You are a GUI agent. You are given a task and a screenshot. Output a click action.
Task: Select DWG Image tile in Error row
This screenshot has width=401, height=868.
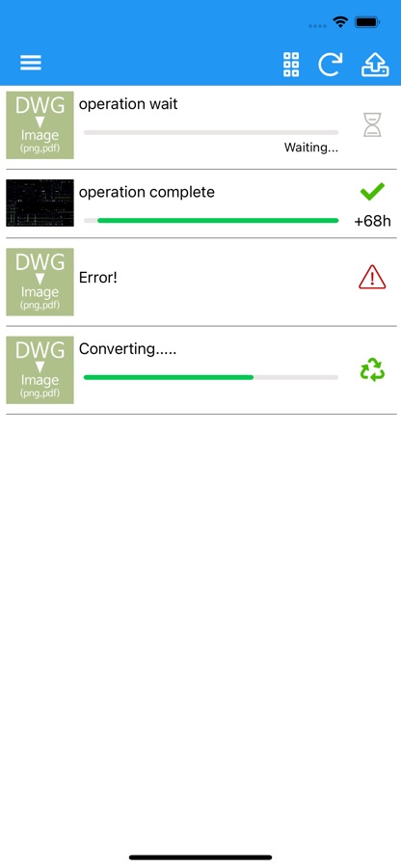coord(40,282)
